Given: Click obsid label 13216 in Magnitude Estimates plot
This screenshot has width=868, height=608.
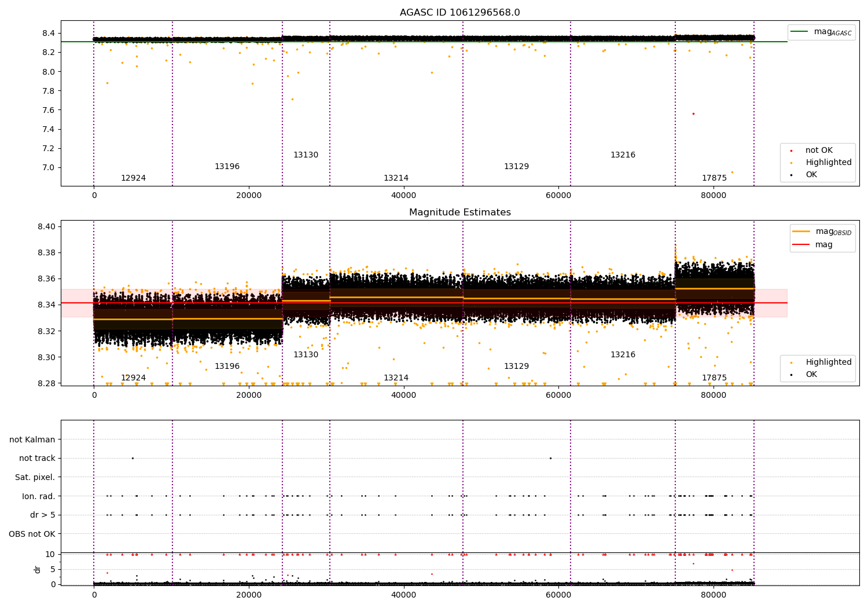Looking at the screenshot, I should click(x=623, y=355).
